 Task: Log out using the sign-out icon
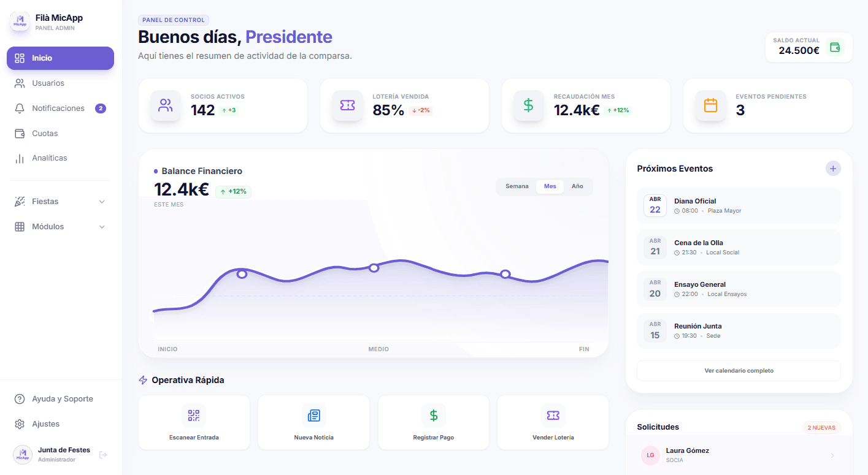[103, 454]
